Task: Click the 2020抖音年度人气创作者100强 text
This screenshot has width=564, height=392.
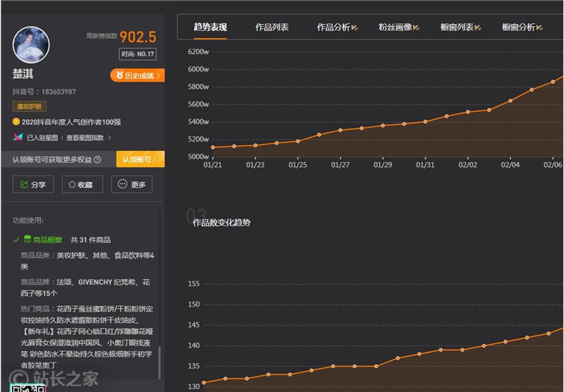Action: [x=71, y=122]
